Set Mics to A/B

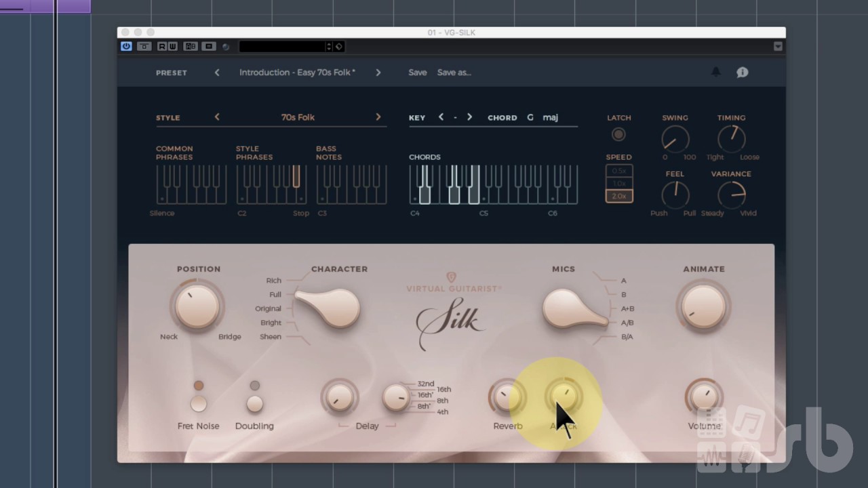tap(627, 323)
